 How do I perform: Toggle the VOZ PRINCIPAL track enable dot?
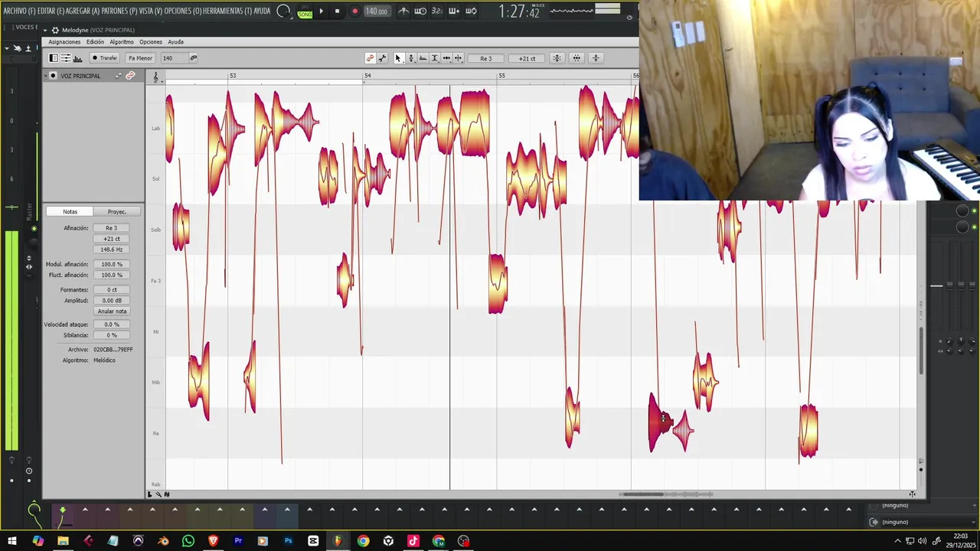53,76
